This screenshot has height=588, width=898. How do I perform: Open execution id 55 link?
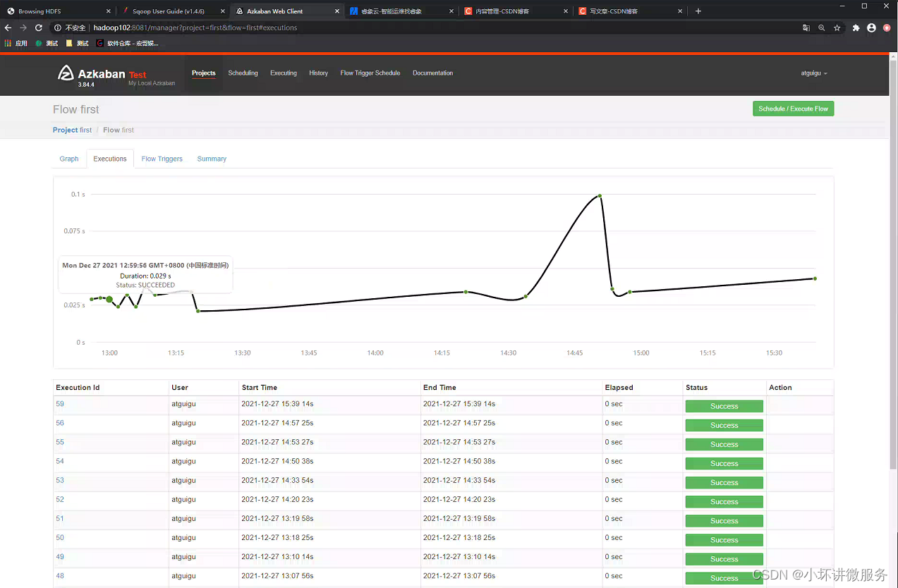pos(60,442)
